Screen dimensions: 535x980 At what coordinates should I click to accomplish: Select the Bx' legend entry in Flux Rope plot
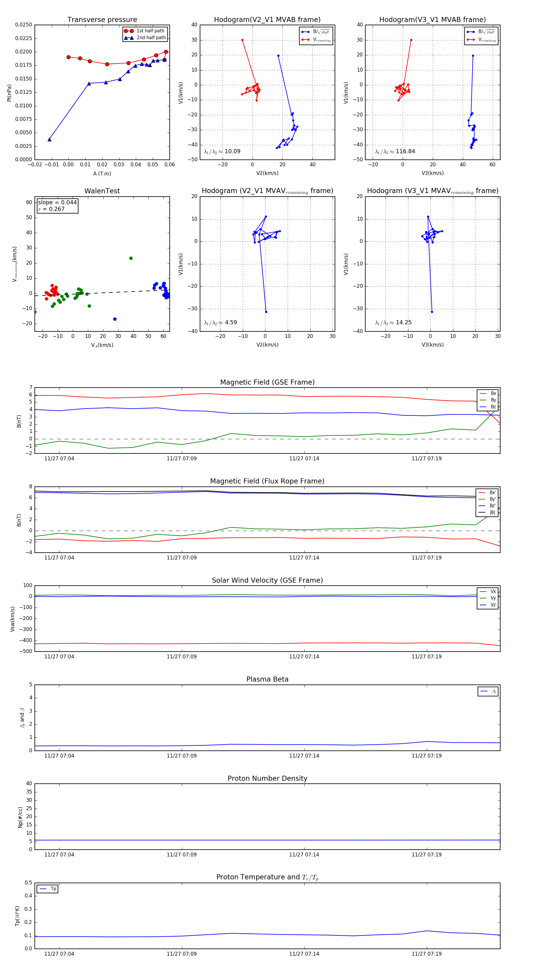pos(487,493)
